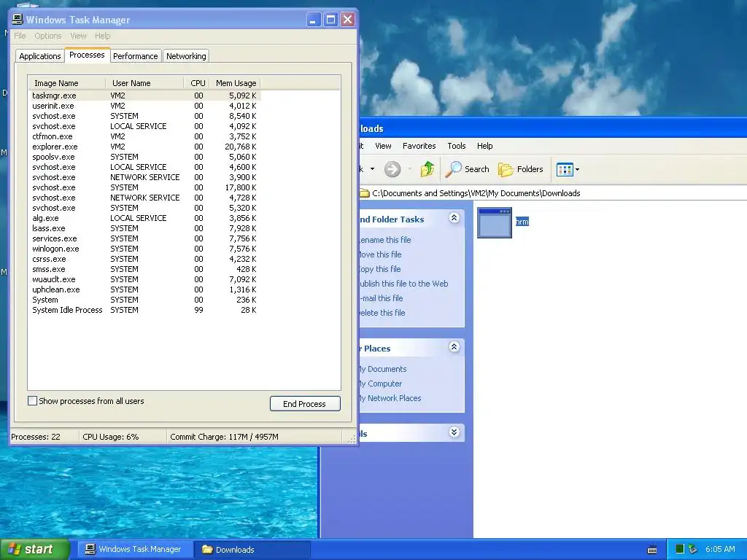Expand the Details panel chevron

coord(454,432)
